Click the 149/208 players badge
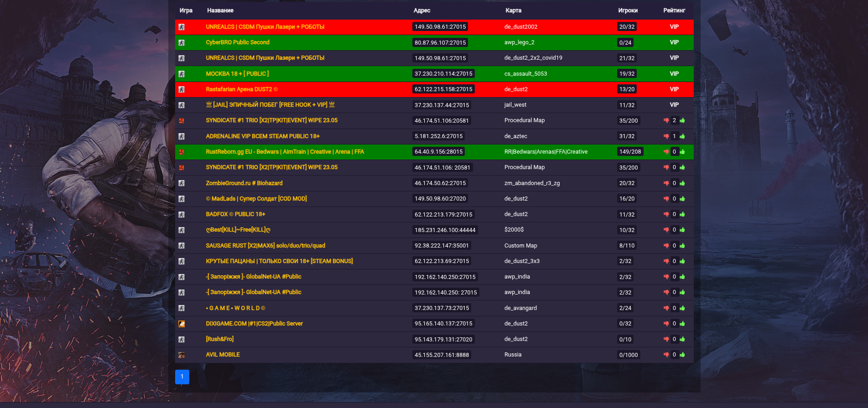This screenshot has height=408, width=868. (x=630, y=152)
